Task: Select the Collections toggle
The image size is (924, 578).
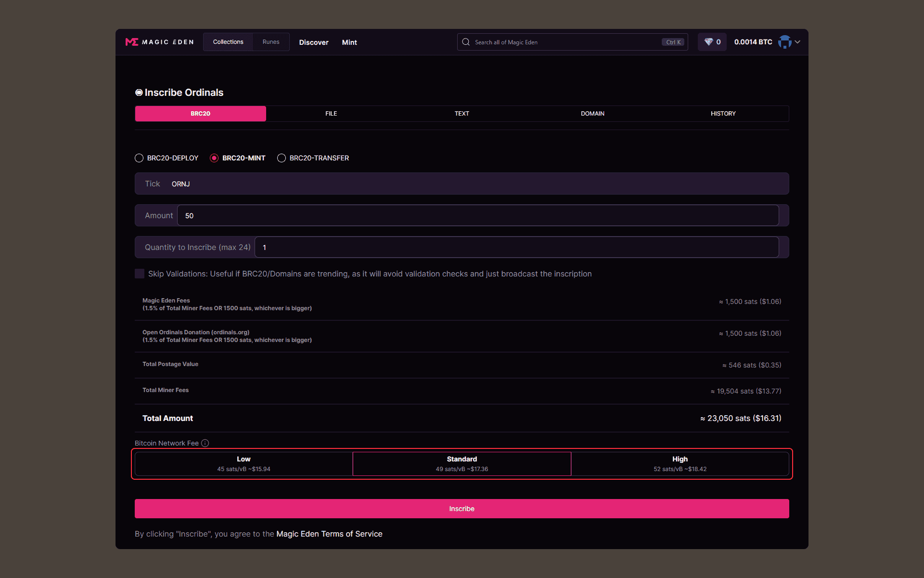Action: click(x=228, y=42)
